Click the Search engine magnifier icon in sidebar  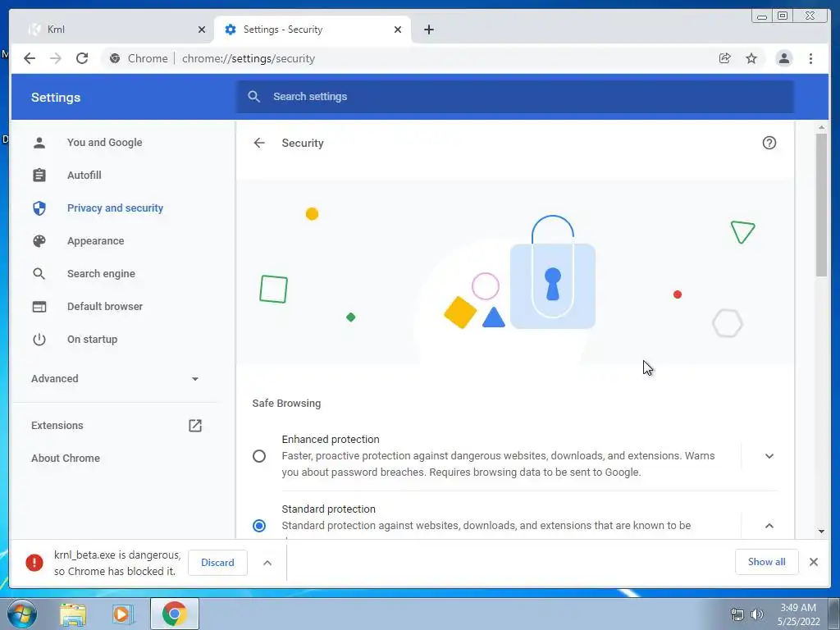(39, 274)
